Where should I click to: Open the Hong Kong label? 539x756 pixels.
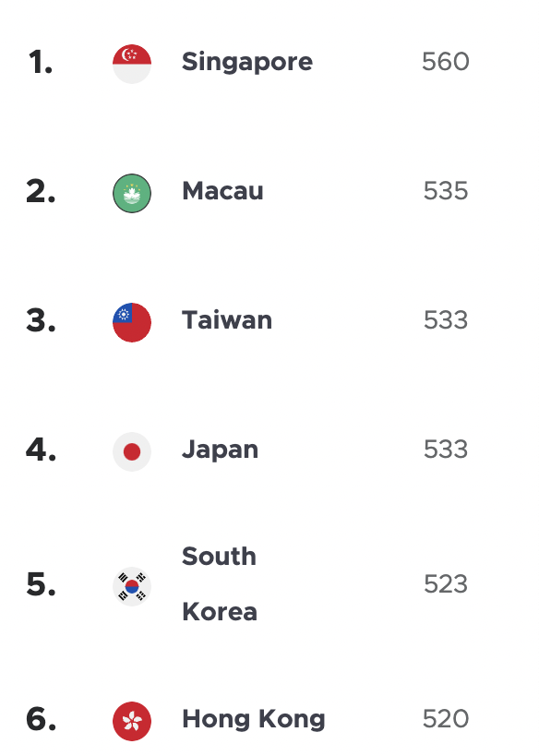[x=254, y=720]
